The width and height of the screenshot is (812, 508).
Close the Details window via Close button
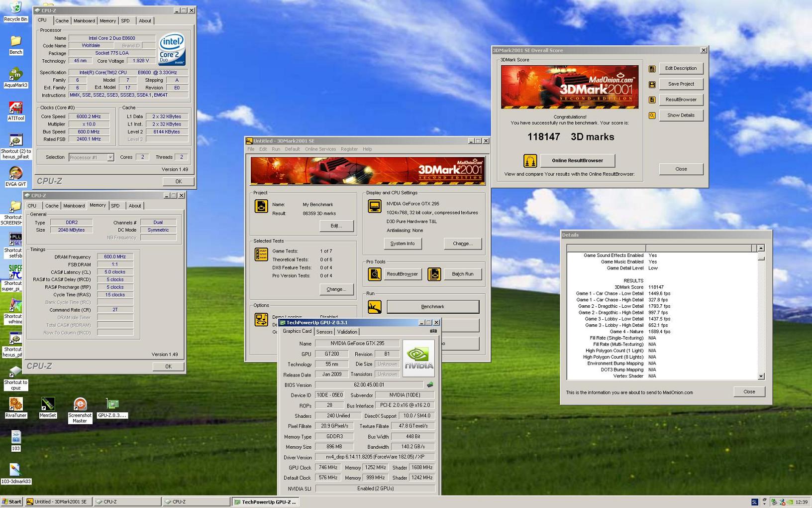point(749,391)
